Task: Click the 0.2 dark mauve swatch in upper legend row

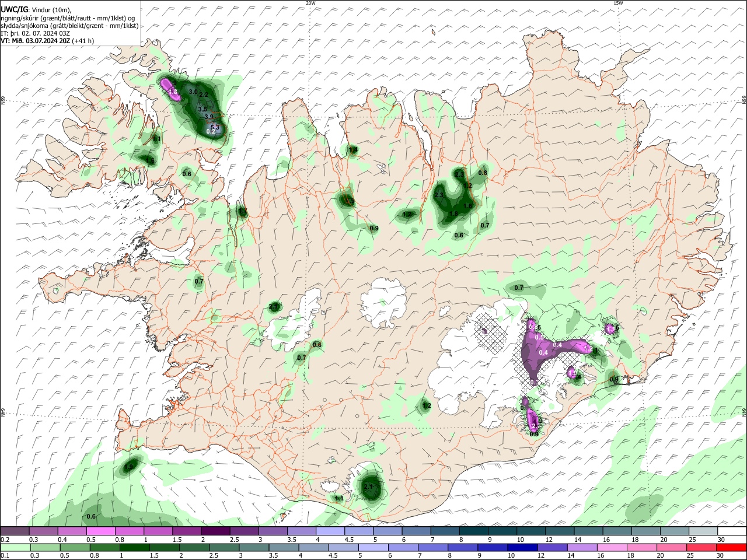Action: pos(15,531)
